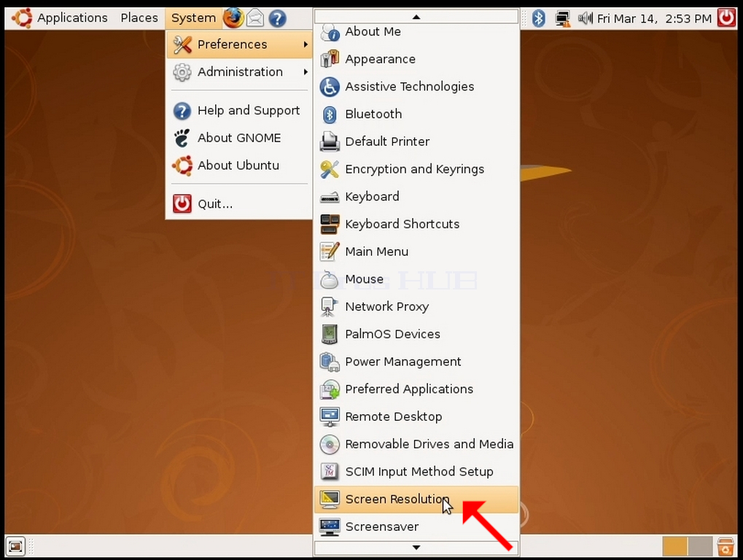Click Preferences submenu arrow

[x=306, y=44]
